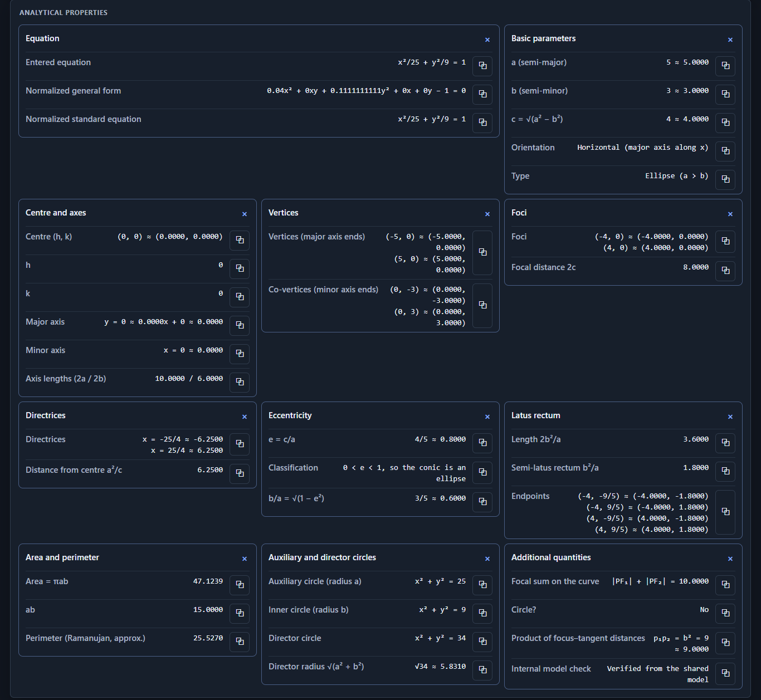The width and height of the screenshot is (761, 700).
Task: Copy the Co-vertices (minor axis ends)
Action: point(482,305)
